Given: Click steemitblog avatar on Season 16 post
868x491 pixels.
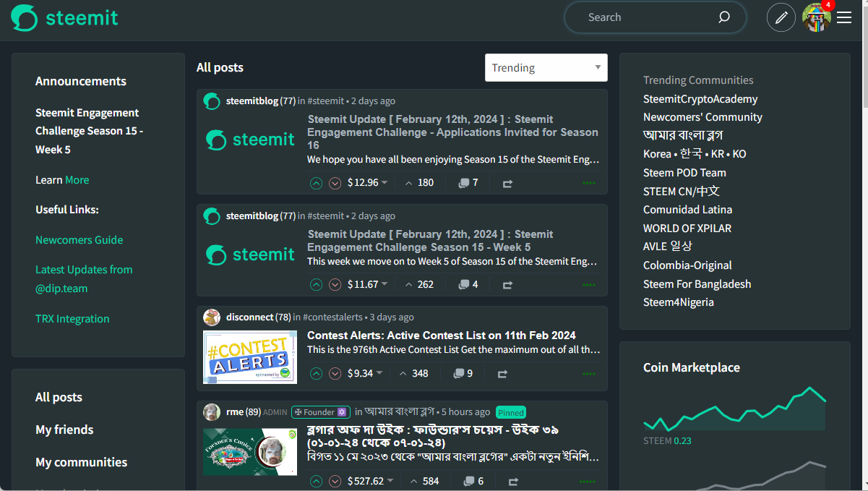Looking at the screenshot, I should [x=212, y=101].
